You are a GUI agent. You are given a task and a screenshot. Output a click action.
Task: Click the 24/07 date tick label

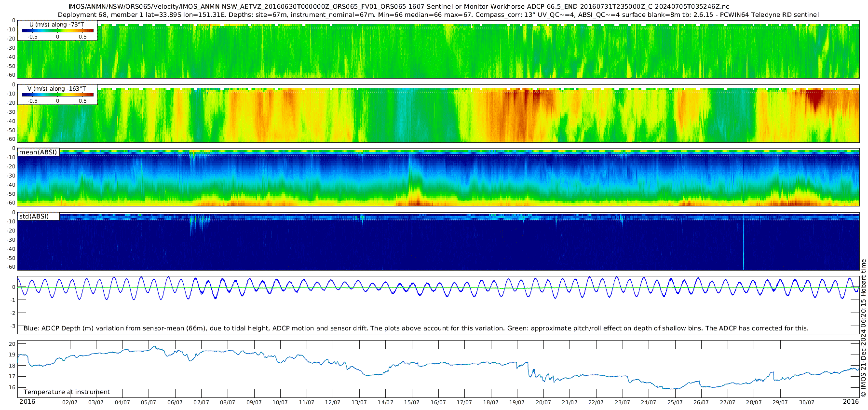(649, 402)
